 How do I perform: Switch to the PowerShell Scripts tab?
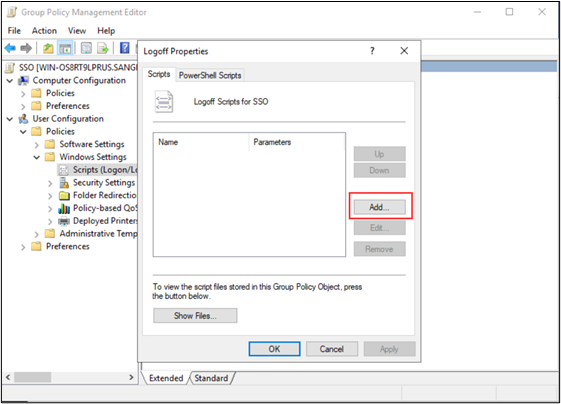point(210,75)
